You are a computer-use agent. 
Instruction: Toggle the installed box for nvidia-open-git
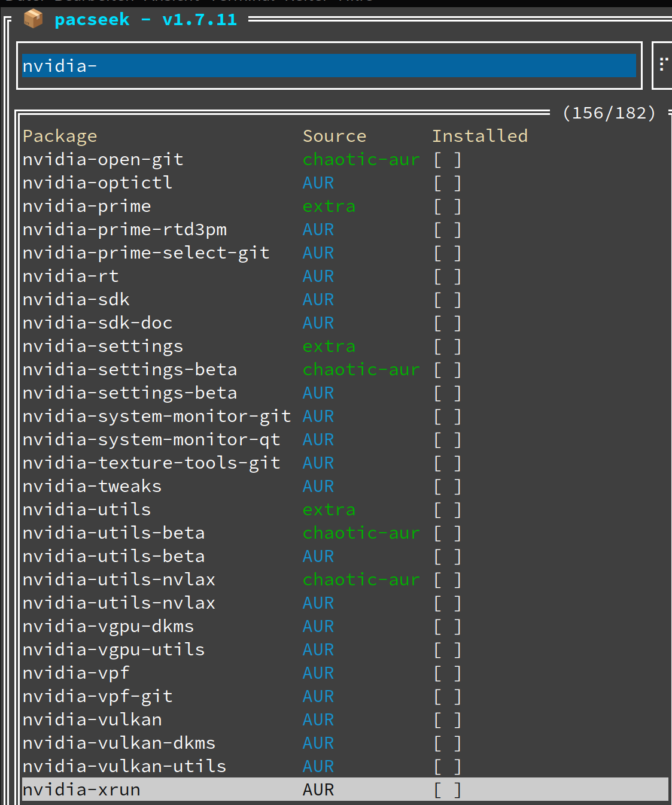point(448,160)
